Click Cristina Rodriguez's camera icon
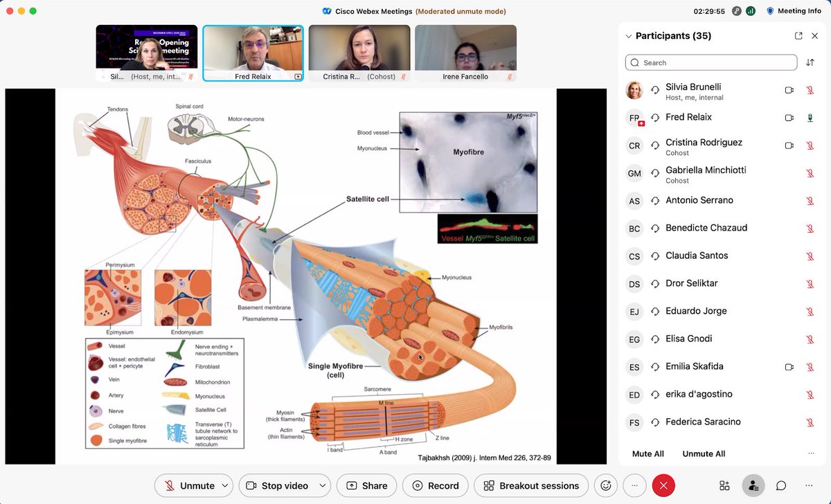The width and height of the screenshot is (831, 504). point(789,145)
